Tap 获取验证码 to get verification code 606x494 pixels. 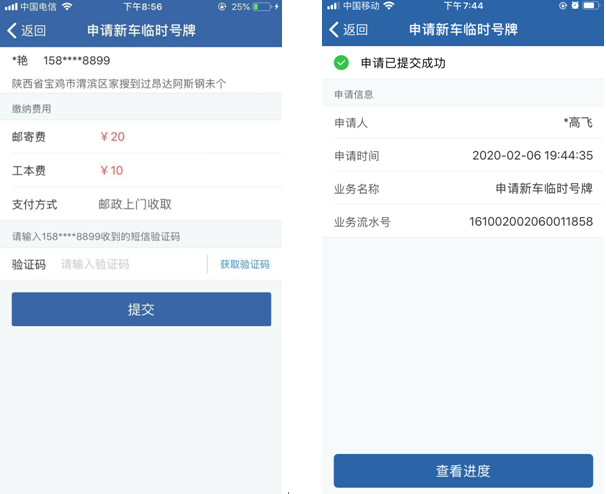[x=245, y=264]
